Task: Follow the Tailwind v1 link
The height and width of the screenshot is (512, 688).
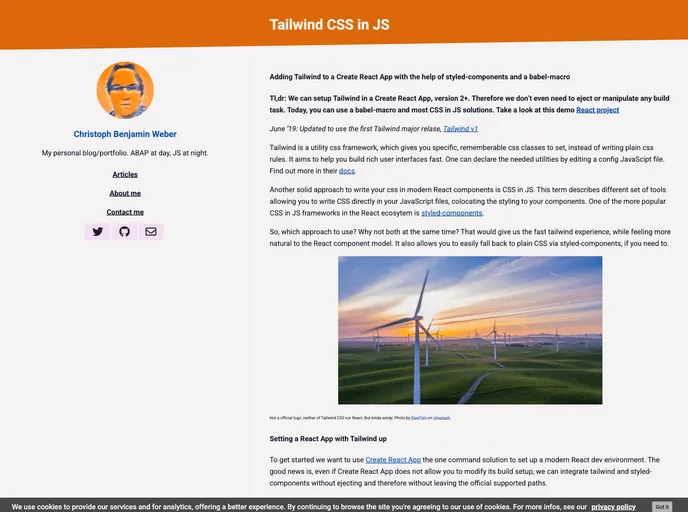Action: click(x=460, y=129)
